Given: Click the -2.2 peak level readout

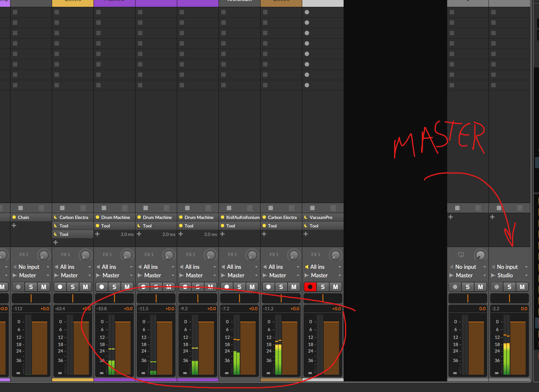Looking at the screenshot, I should [x=495, y=309].
